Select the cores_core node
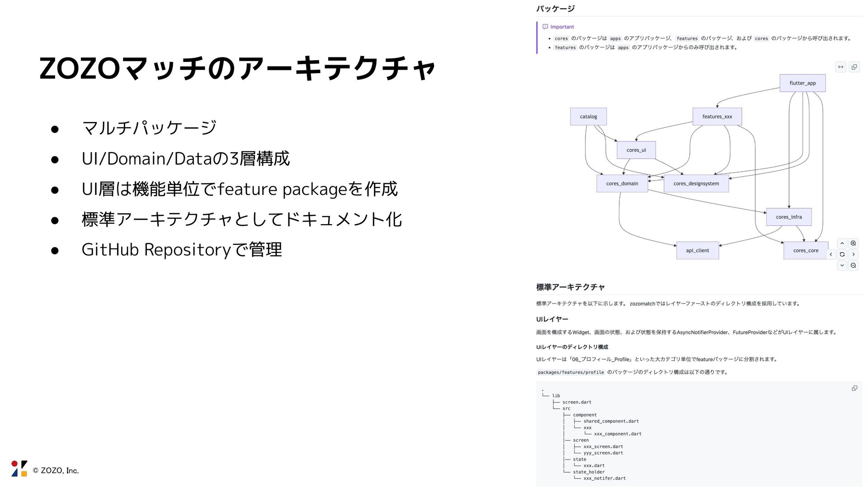868x488 pixels. pos(806,250)
